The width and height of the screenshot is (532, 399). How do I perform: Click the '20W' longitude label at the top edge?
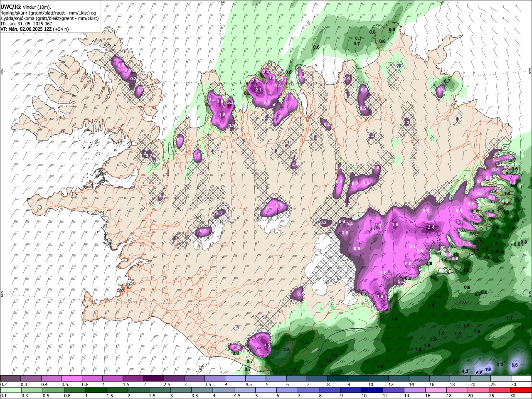221,2
